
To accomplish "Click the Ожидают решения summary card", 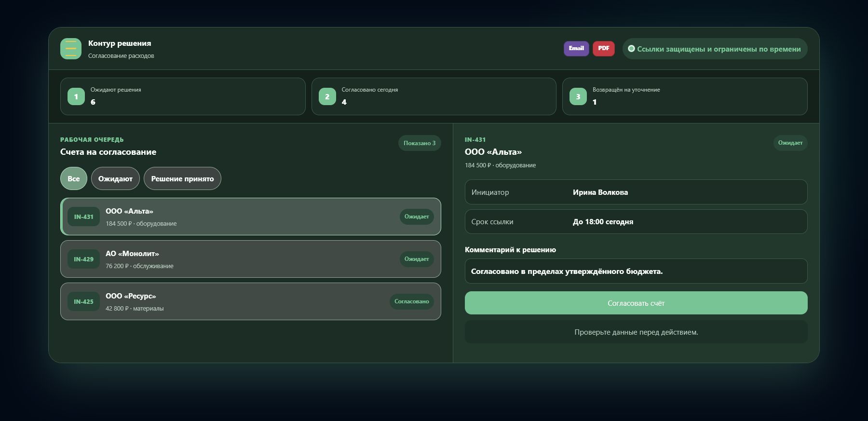I will [x=183, y=96].
